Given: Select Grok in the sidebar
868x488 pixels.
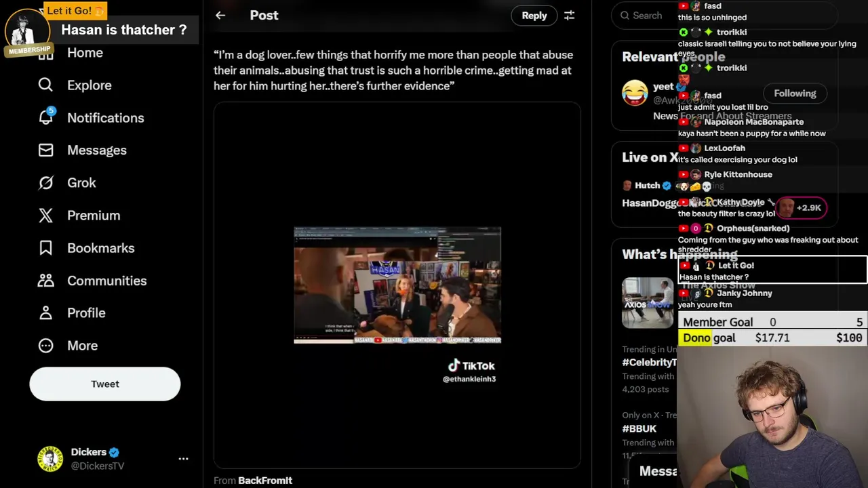Looking at the screenshot, I should [81, 182].
